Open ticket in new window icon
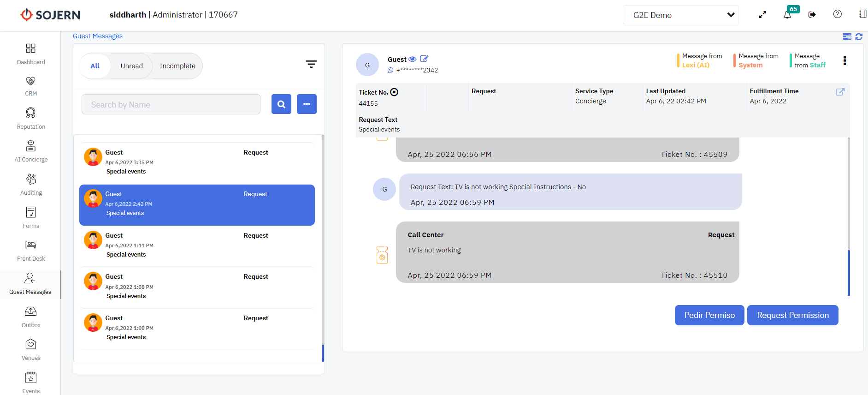The width and height of the screenshot is (868, 395). (840, 92)
